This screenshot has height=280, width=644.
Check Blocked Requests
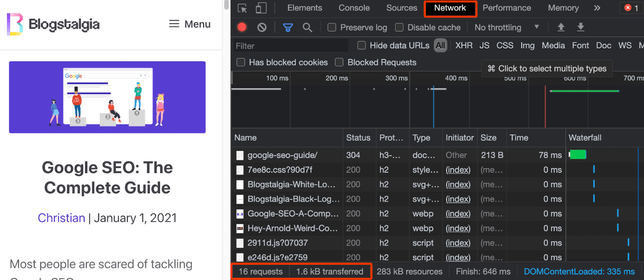click(x=339, y=62)
